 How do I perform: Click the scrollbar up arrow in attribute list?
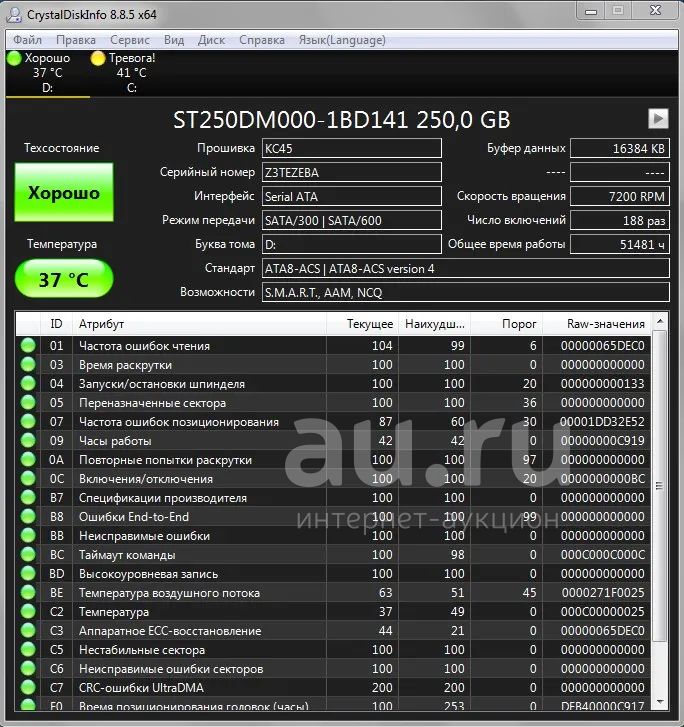pos(660,321)
